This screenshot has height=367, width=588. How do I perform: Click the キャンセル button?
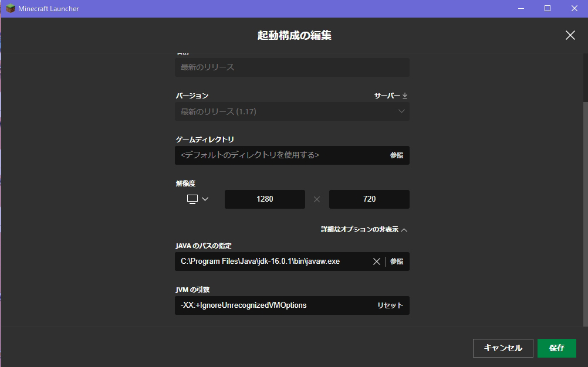point(503,348)
